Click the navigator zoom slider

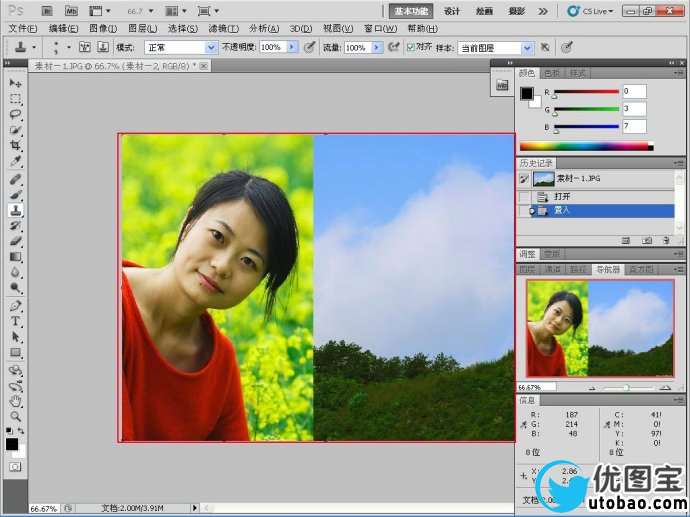pos(628,387)
